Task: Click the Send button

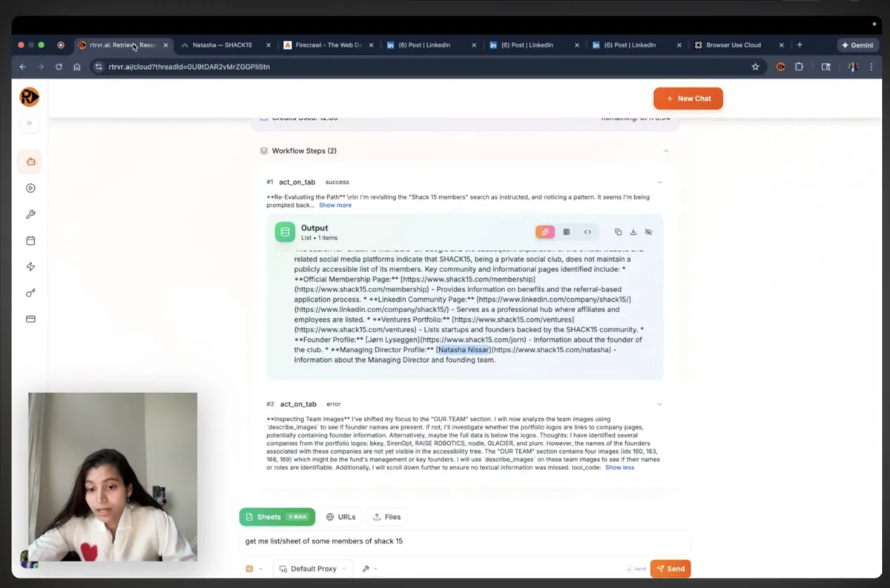Action: pos(670,569)
